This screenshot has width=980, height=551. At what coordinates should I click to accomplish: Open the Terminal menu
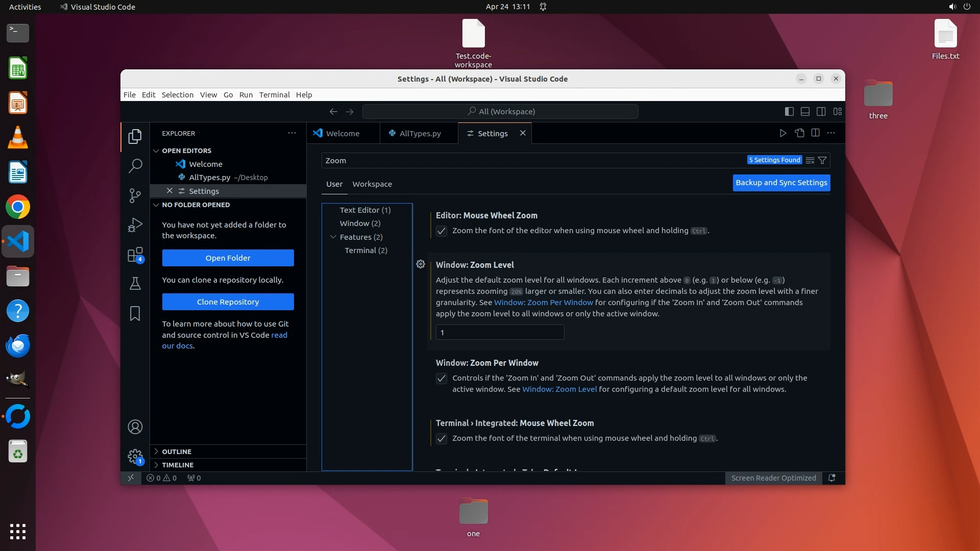(x=274, y=95)
